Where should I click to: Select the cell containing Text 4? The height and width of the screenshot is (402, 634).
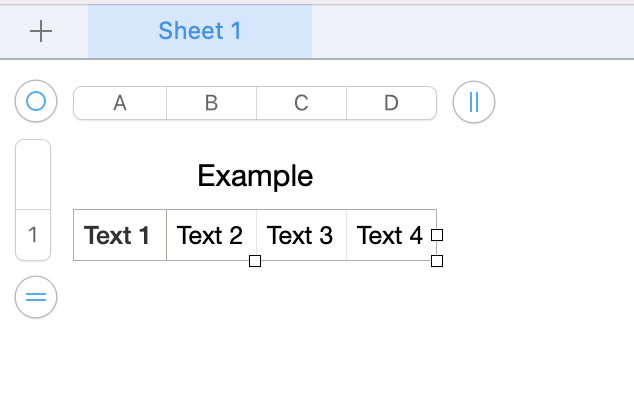click(x=390, y=236)
